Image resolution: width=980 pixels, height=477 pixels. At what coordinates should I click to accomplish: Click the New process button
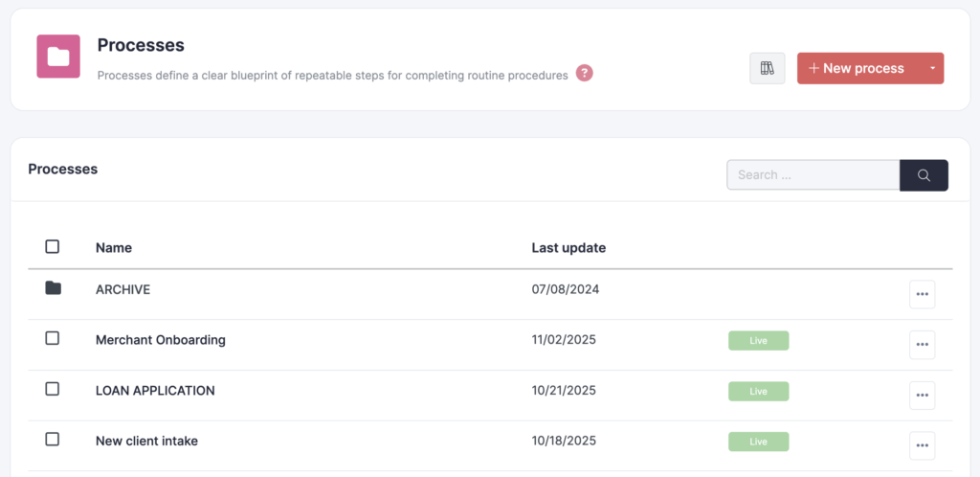point(857,68)
